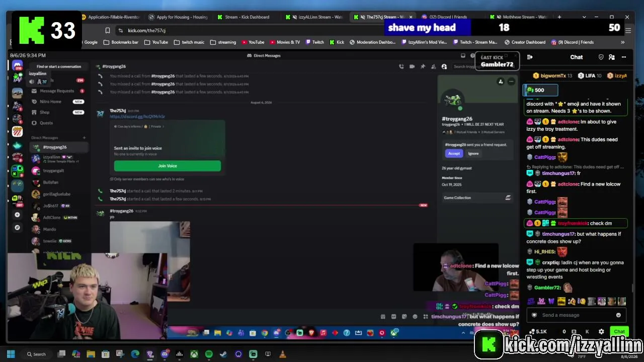The height and width of the screenshot is (362, 644).
Task: Ignore the friend request from #troygang26
Action: 473,153
